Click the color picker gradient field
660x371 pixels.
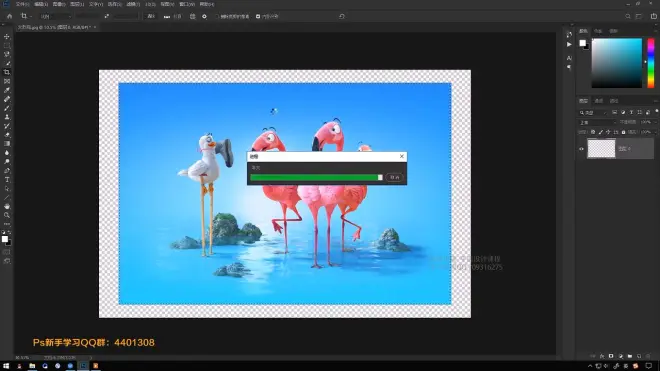(x=617, y=63)
